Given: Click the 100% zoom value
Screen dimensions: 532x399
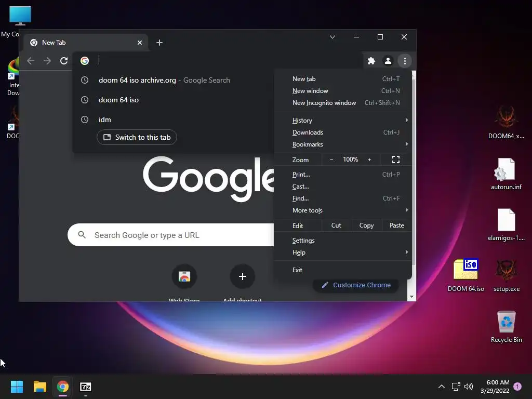Looking at the screenshot, I should tap(351, 159).
